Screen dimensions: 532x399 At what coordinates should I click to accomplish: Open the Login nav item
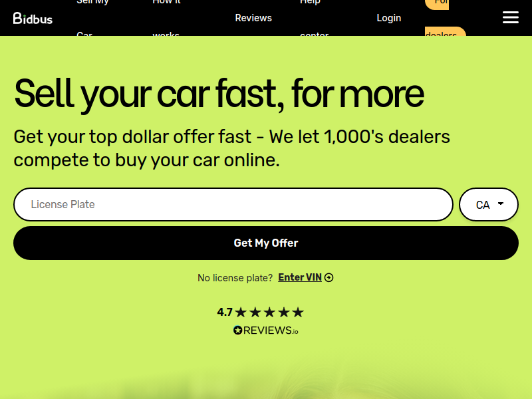389,18
